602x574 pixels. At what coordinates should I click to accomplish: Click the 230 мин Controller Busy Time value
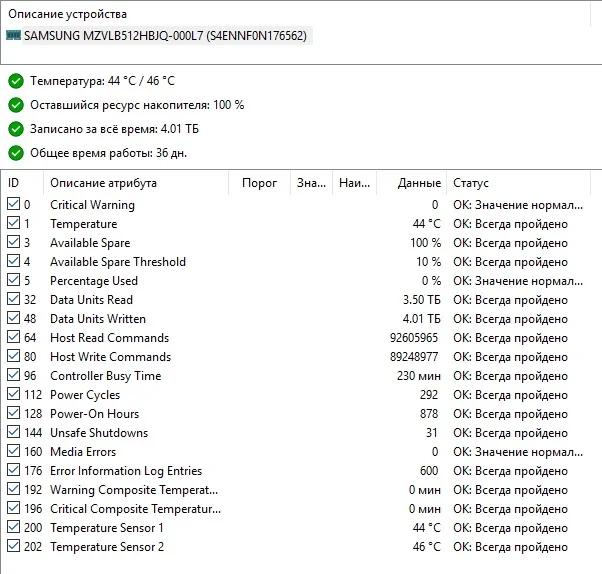419,376
